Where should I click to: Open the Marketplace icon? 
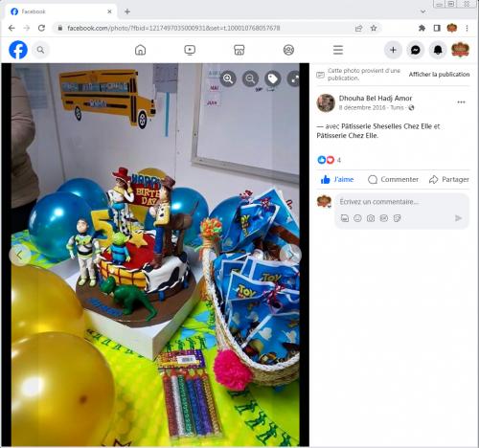point(239,50)
